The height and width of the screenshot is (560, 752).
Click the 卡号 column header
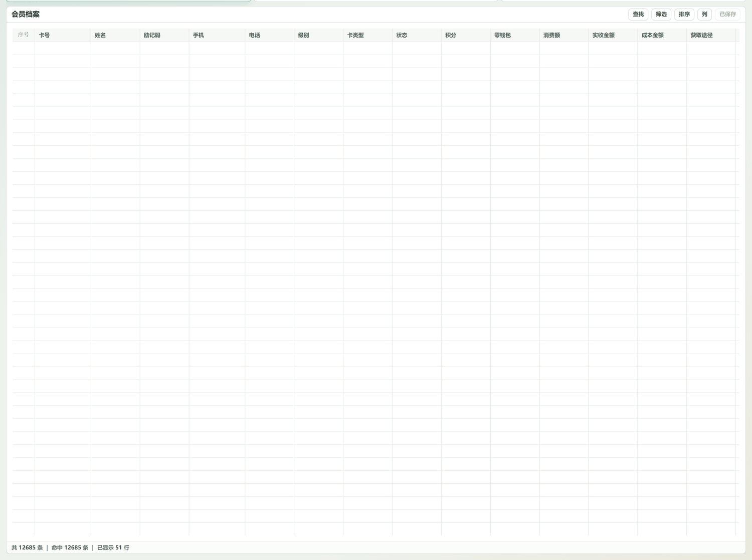click(63, 35)
